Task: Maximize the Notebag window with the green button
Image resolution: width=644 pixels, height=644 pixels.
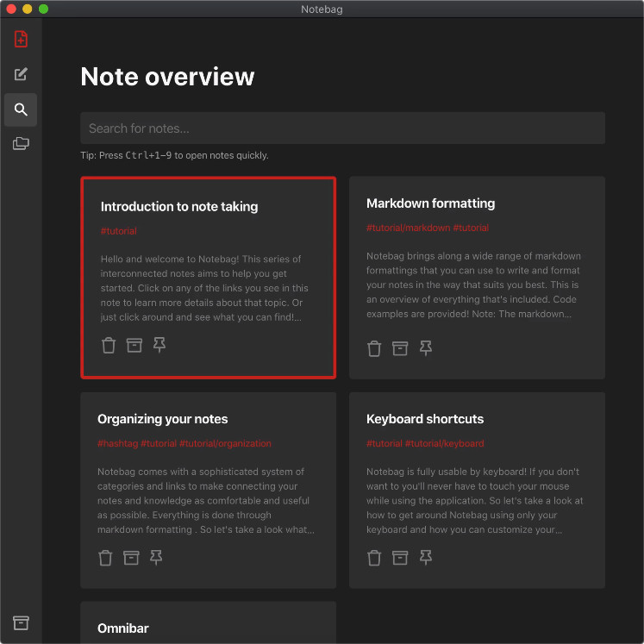Action: 43,9
